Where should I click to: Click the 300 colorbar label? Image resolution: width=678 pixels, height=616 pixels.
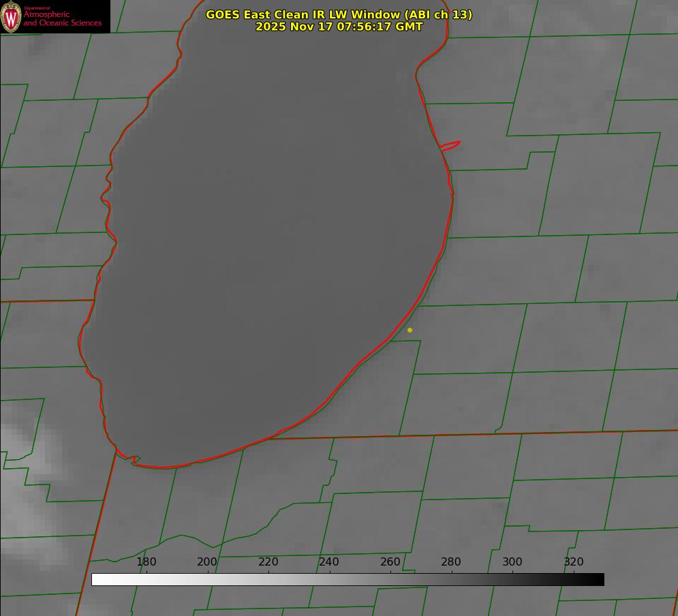(512, 561)
